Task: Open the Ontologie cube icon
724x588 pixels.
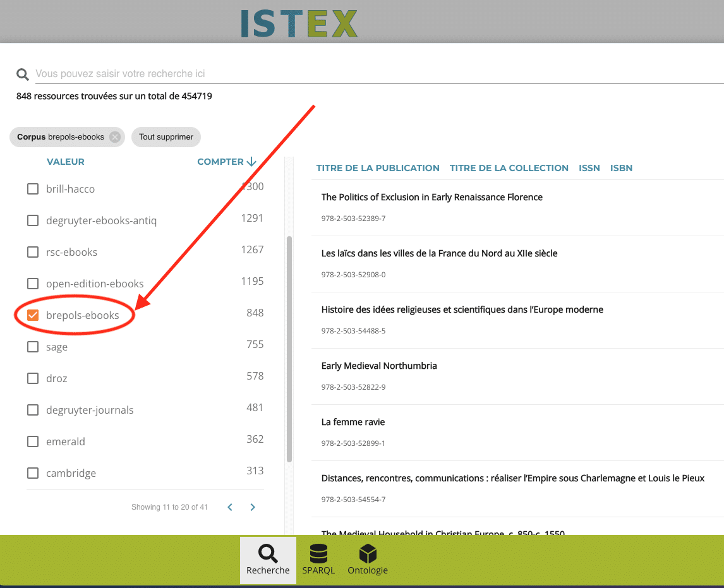Action: (368, 553)
